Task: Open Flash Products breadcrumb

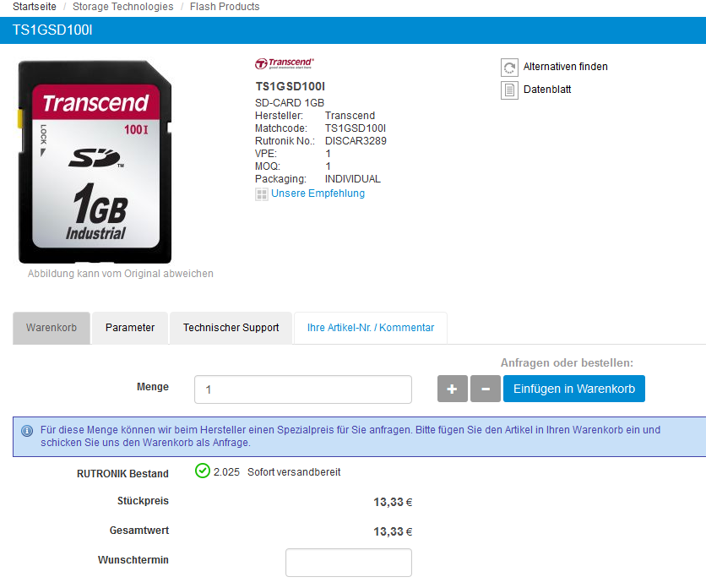Action: (x=225, y=7)
